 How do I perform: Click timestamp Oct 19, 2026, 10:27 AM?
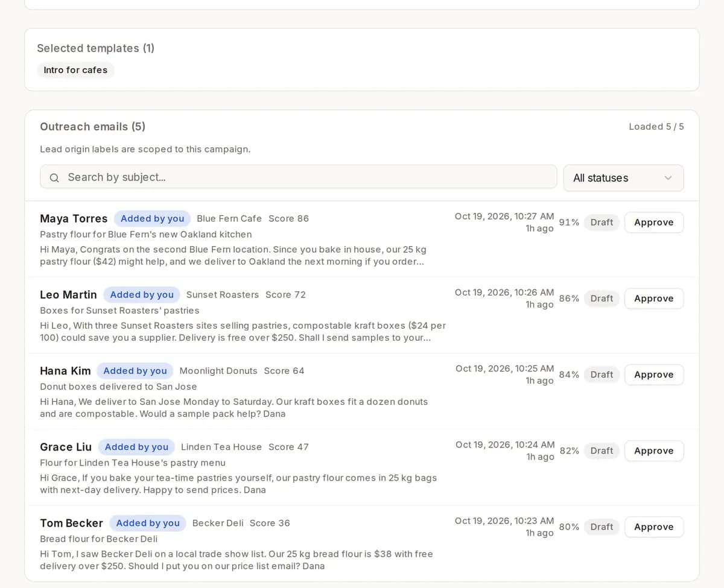coord(504,216)
